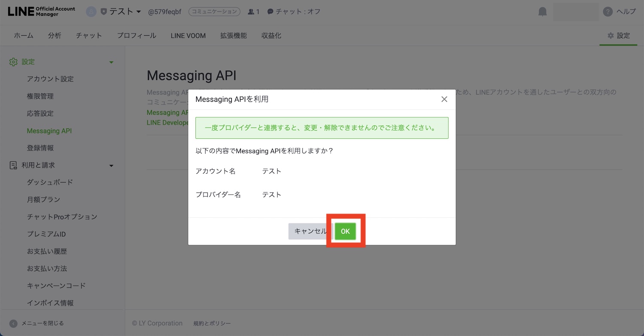This screenshot has width=644, height=336.
Task: Select the LINE VOOM tab
Action: click(188, 36)
